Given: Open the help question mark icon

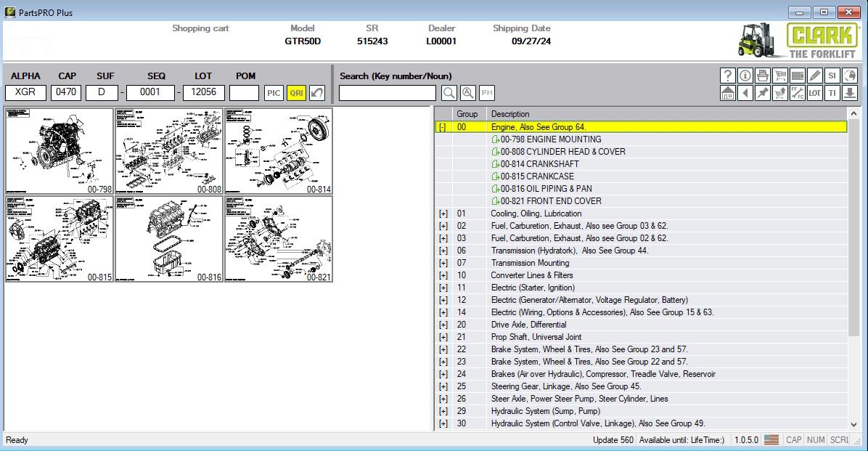Looking at the screenshot, I should click(x=728, y=76).
